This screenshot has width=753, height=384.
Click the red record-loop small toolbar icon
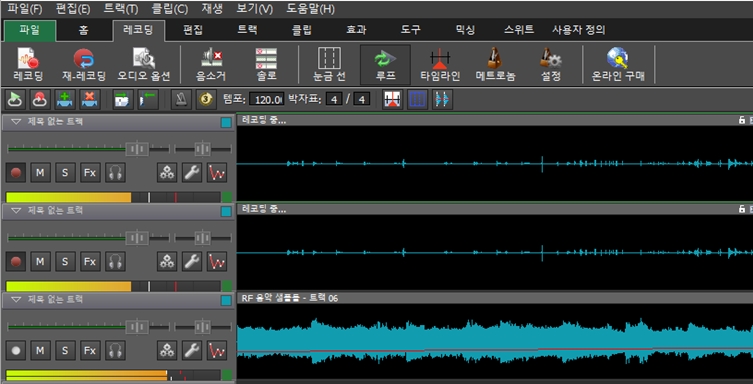click(40, 99)
